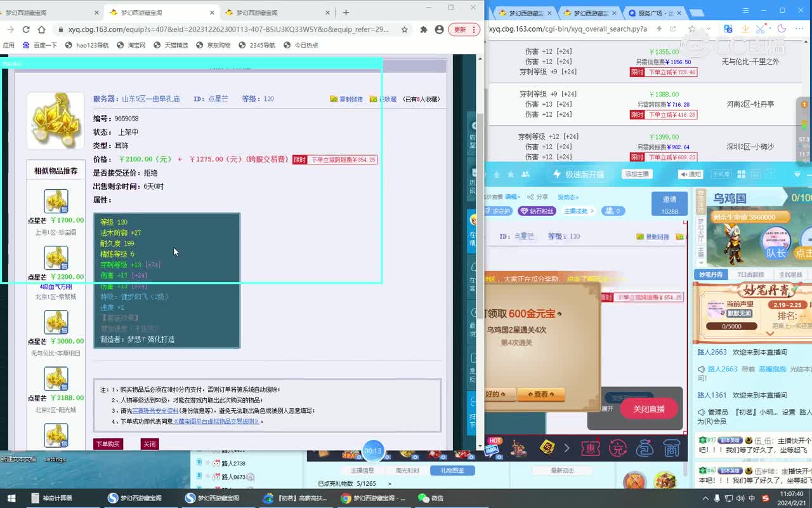Click 分享 share icon in stream panel
812x508 pixels.
point(537,197)
